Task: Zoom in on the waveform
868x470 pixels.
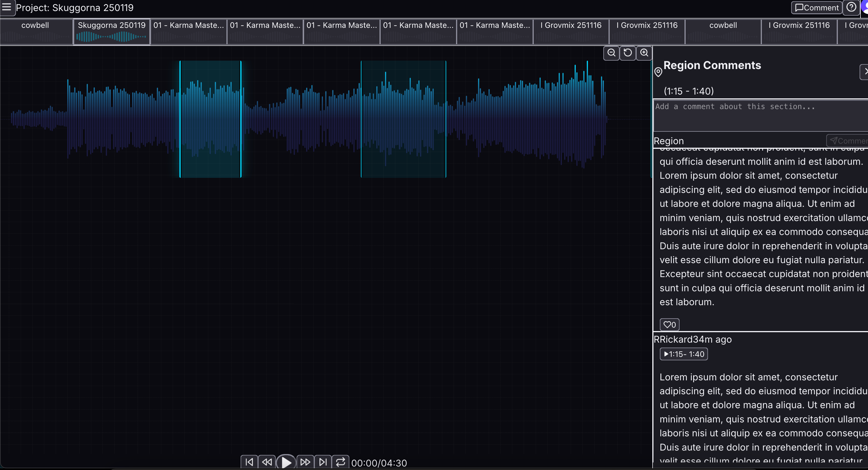Action: coord(644,53)
